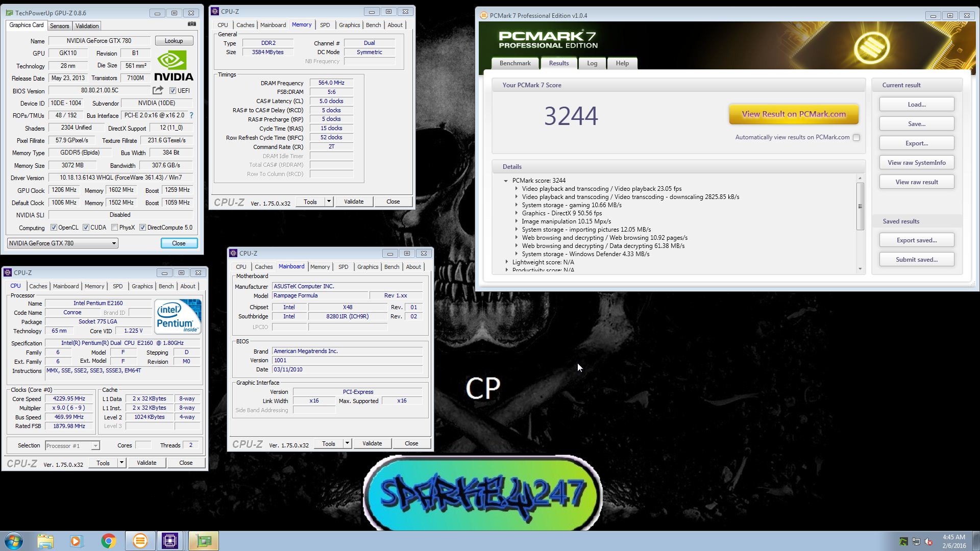Click View Result on PCMark.com button
Image resolution: width=980 pixels, height=551 pixels.
[794, 114]
